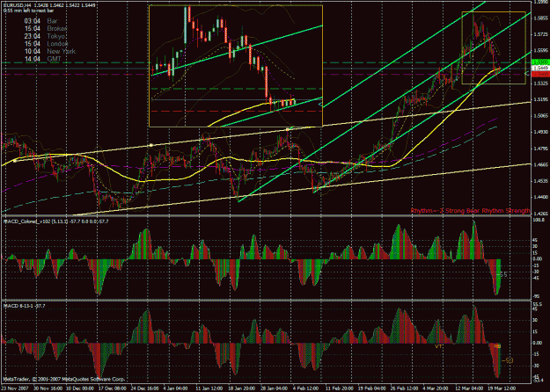Click the orange RB marker in lower MACD
Image resolution: width=550 pixels, height=392 pixels.
click(x=498, y=346)
